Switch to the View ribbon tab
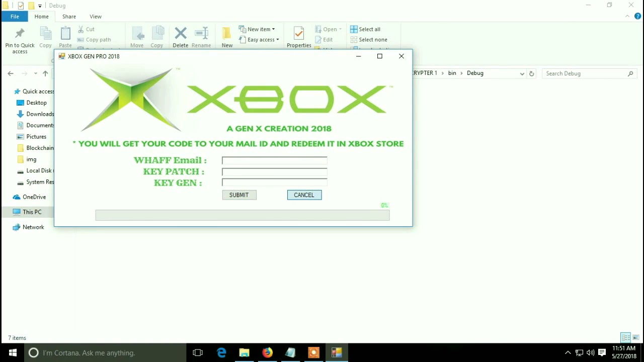This screenshot has width=644, height=362. 95,17
